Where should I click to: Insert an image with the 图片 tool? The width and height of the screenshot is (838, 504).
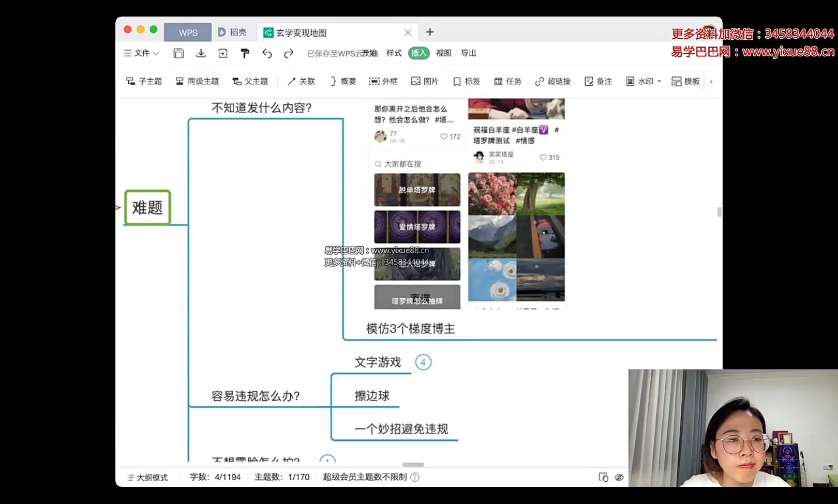click(x=424, y=81)
